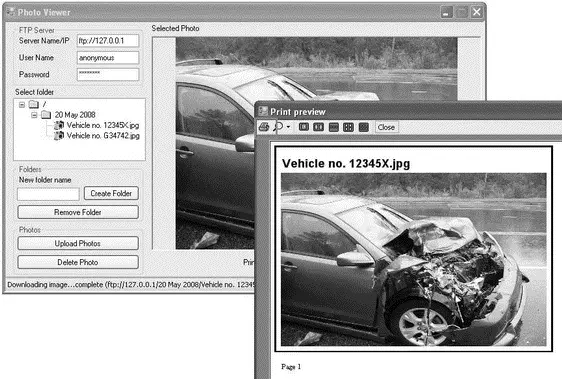Click the Server Name/IP input field
This screenshot has width=562, height=379.
[x=108, y=41]
